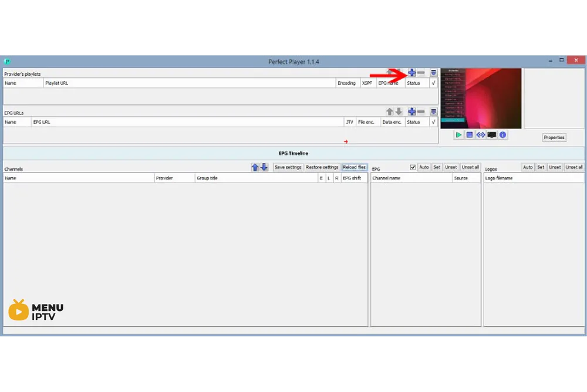This screenshot has width=587, height=392.
Task: Click the video preview thumbnail
Action: (481, 99)
